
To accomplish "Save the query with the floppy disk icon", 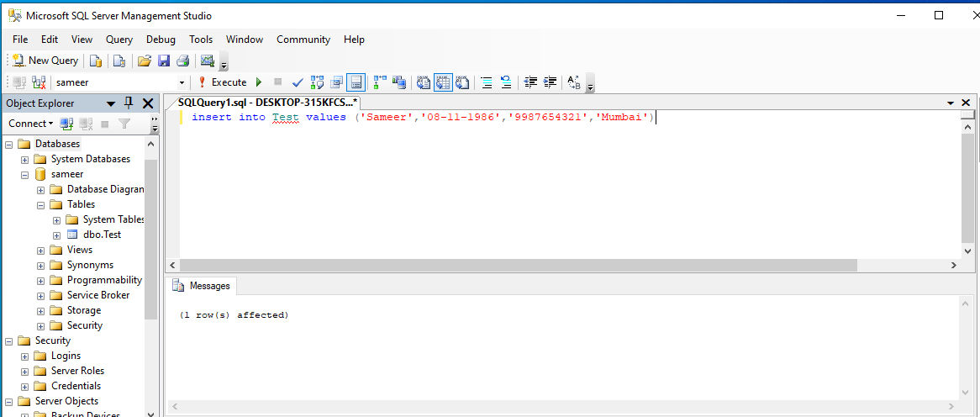I will [164, 61].
